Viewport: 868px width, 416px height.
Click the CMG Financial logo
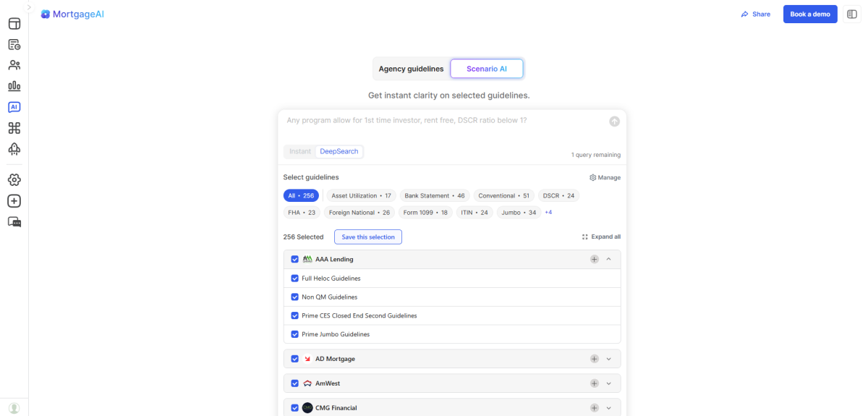click(x=307, y=408)
